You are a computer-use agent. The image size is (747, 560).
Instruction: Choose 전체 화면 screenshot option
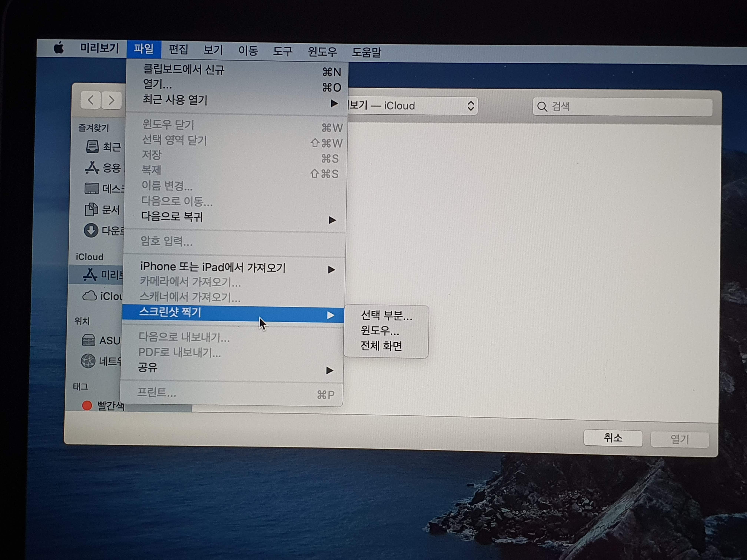pos(386,346)
